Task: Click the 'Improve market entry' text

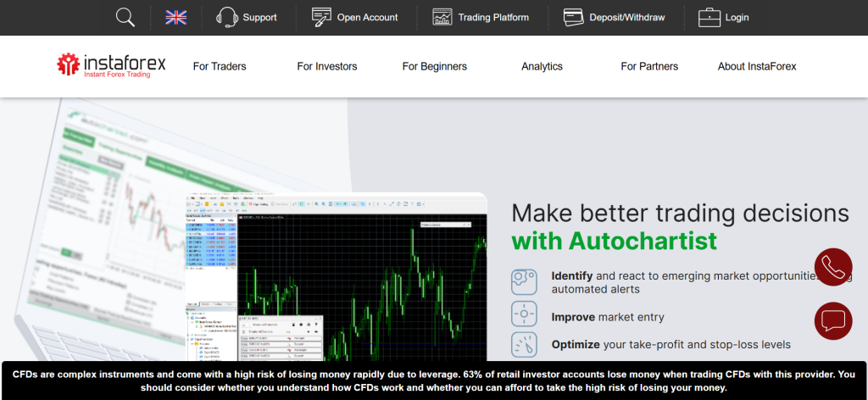Action: [x=608, y=317]
